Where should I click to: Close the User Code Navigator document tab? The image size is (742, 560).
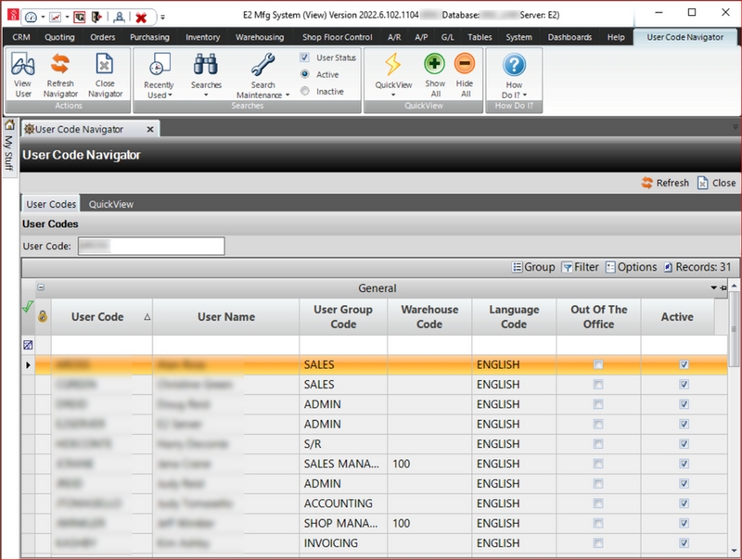[150, 129]
